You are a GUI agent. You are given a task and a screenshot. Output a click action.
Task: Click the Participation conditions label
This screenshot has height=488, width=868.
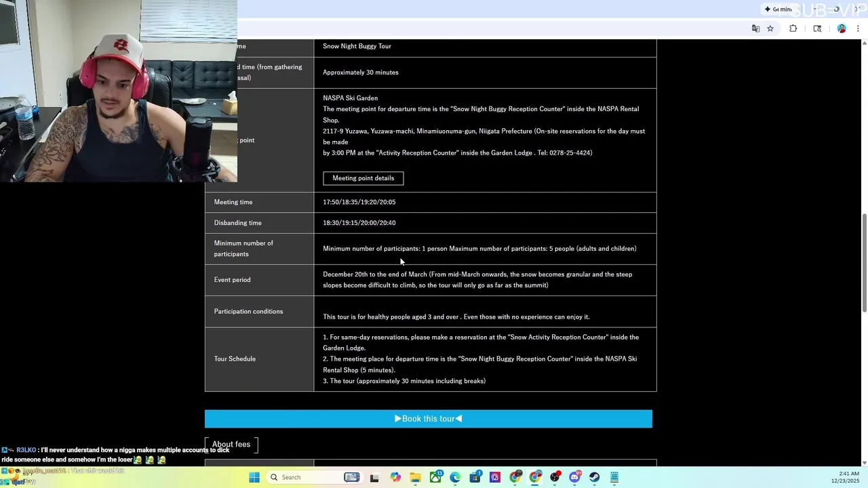tap(249, 312)
